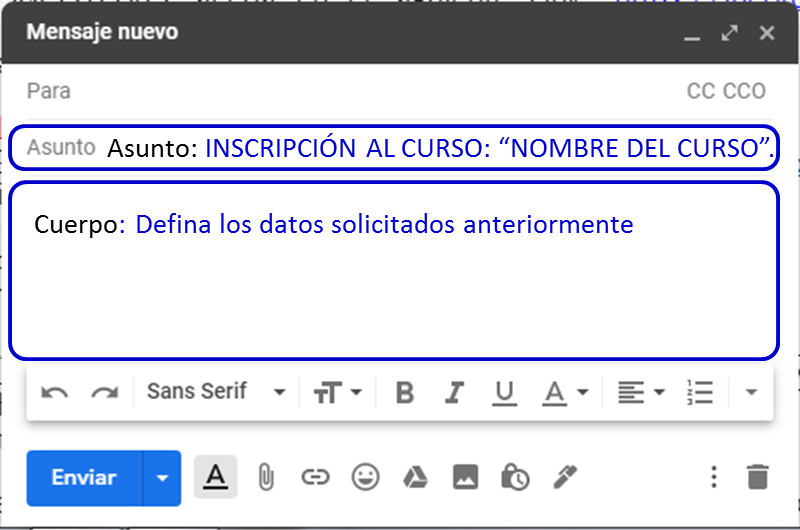The width and height of the screenshot is (800, 530).
Task: Open the send options arrow next to Enviar
Action: coord(162,478)
